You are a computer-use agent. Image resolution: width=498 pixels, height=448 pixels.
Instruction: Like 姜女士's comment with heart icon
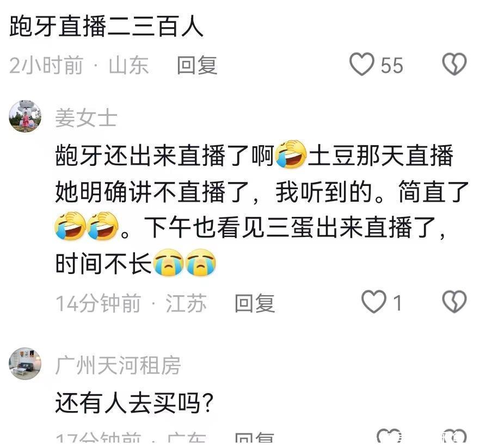(374, 302)
